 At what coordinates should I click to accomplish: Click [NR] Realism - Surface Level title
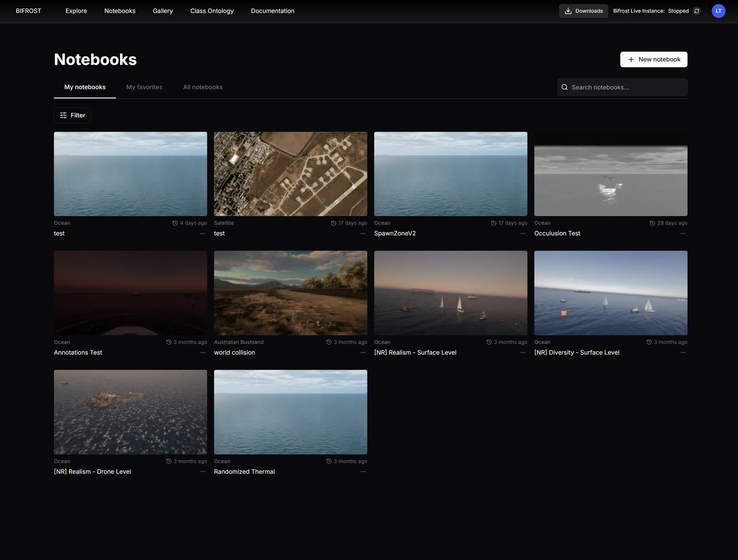415,353
